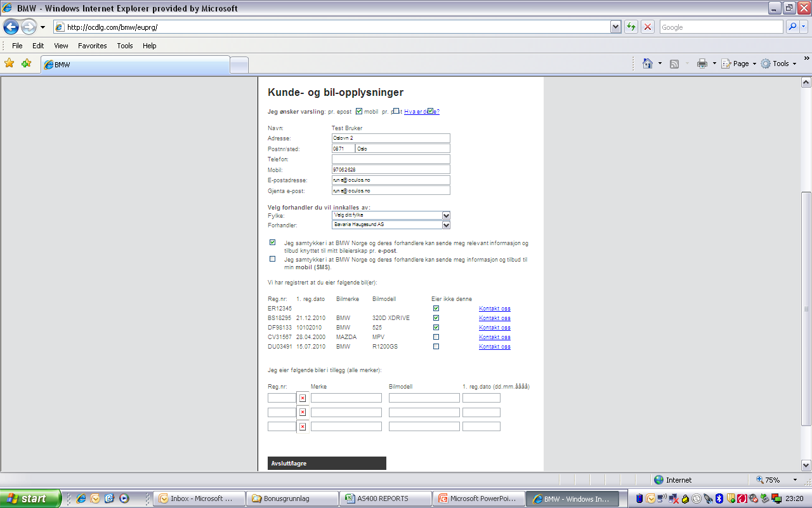The image size is (812, 508).
Task: Select the BMW browser tab
Action: 135,65
